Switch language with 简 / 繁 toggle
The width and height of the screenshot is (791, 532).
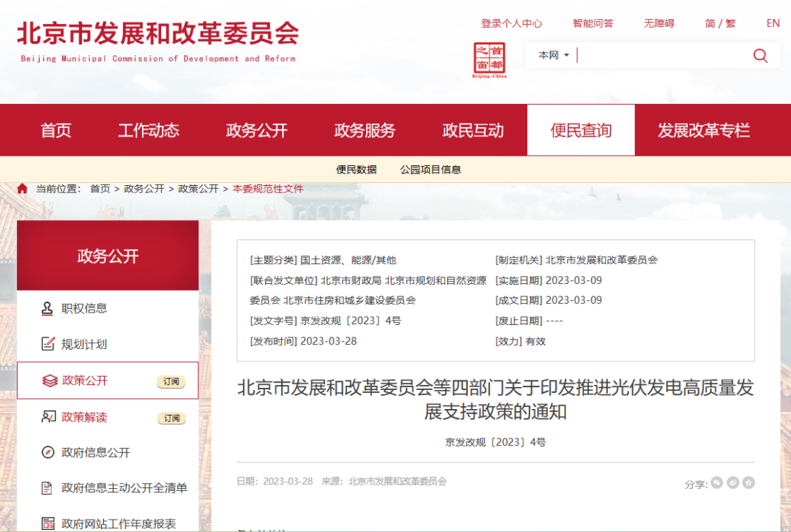(720, 23)
